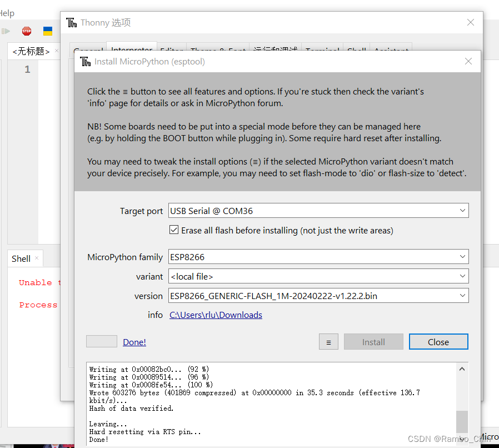
Task: Click the Resume/Continue run icon
Action: point(7,31)
